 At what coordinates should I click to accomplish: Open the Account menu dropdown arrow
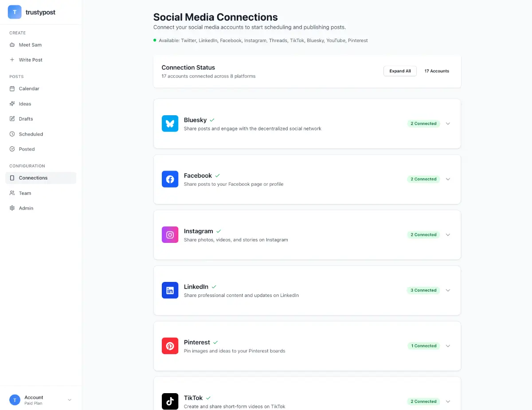click(x=70, y=400)
